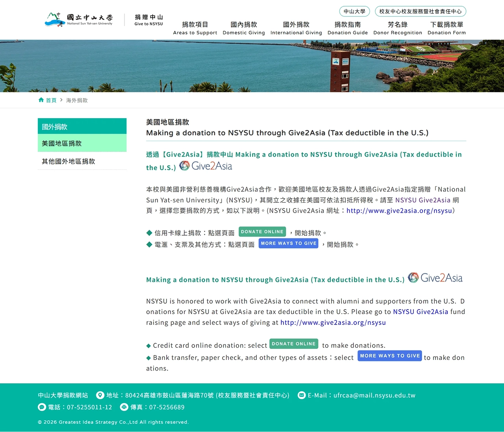Select 其他國外地區捐款 in sidebar

point(82,161)
